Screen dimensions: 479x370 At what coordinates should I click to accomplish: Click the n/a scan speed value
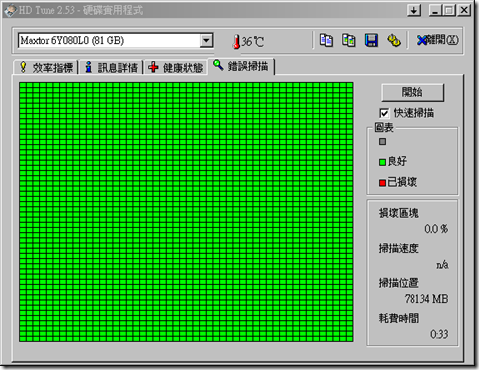[x=442, y=265]
